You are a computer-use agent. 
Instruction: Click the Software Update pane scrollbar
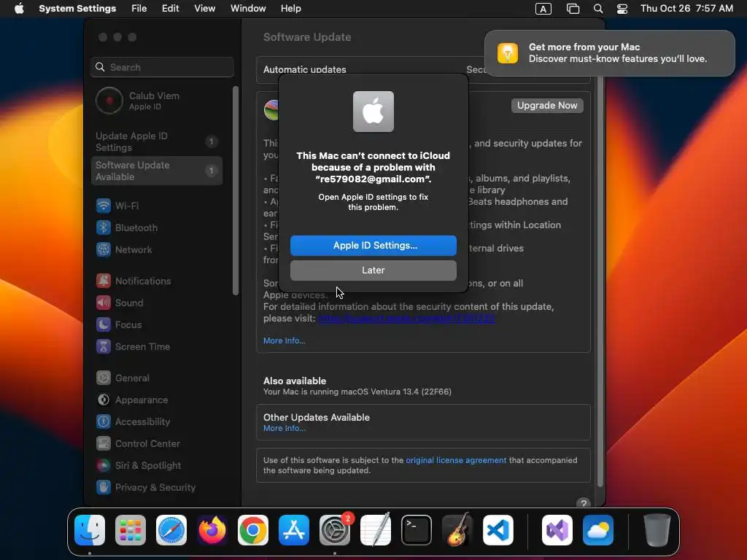click(600, 281)
